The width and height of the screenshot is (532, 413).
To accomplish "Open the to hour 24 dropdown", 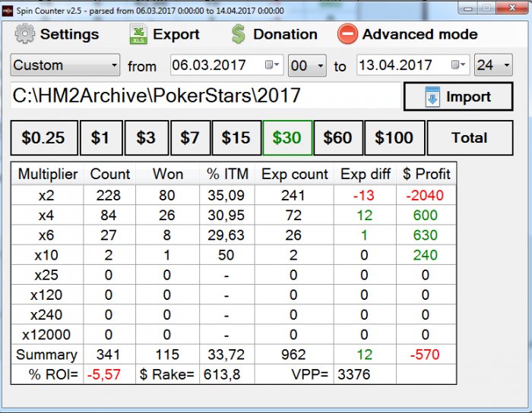I will pos(493,65).
